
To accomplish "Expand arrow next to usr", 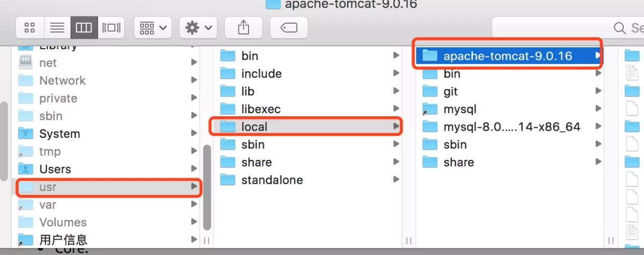I will (194, 187).
